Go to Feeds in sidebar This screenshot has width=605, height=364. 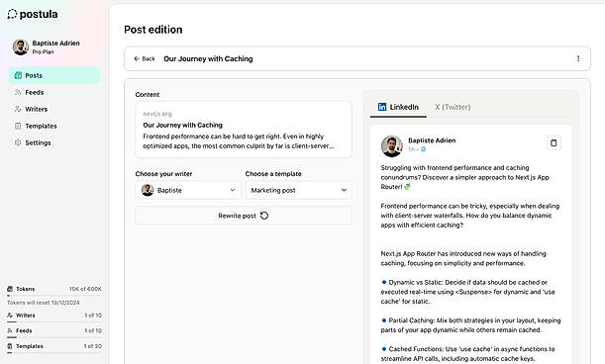point(54,92)
